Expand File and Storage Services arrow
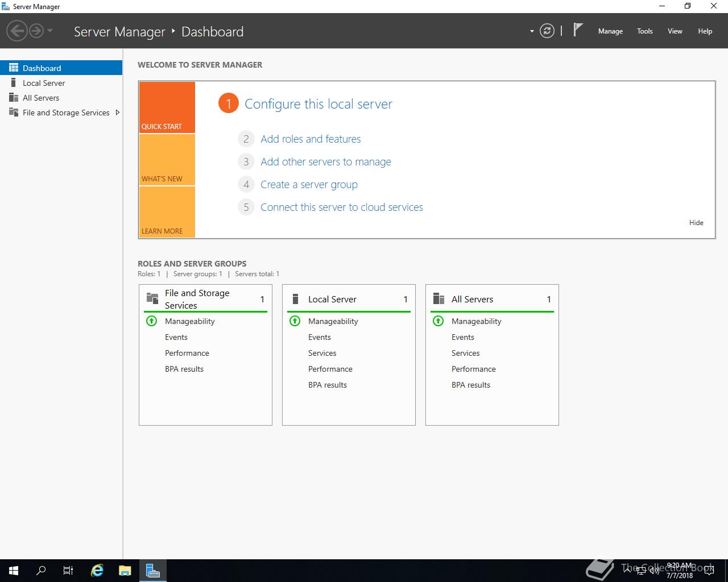 (117, 113)
